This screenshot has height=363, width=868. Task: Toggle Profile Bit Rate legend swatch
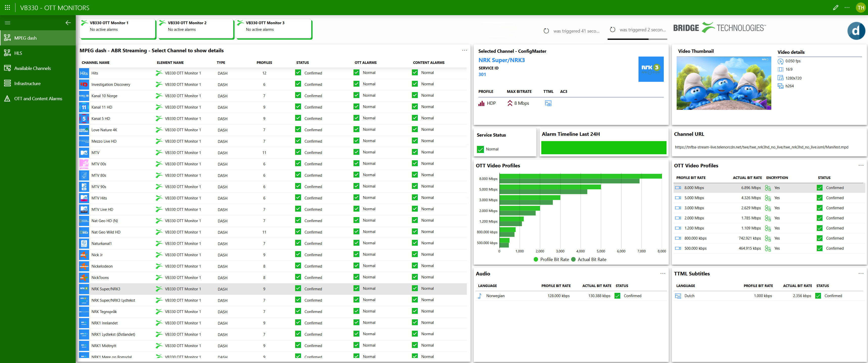(x=536, y=260)
